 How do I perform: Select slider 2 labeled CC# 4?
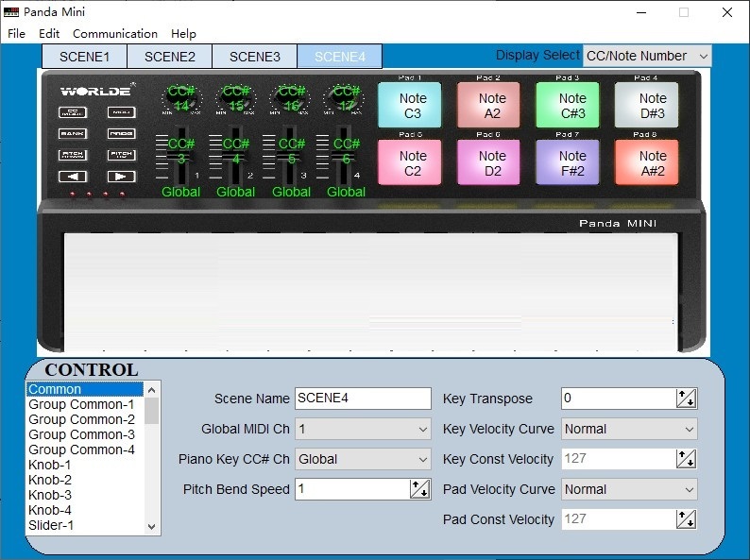(235, 156)
